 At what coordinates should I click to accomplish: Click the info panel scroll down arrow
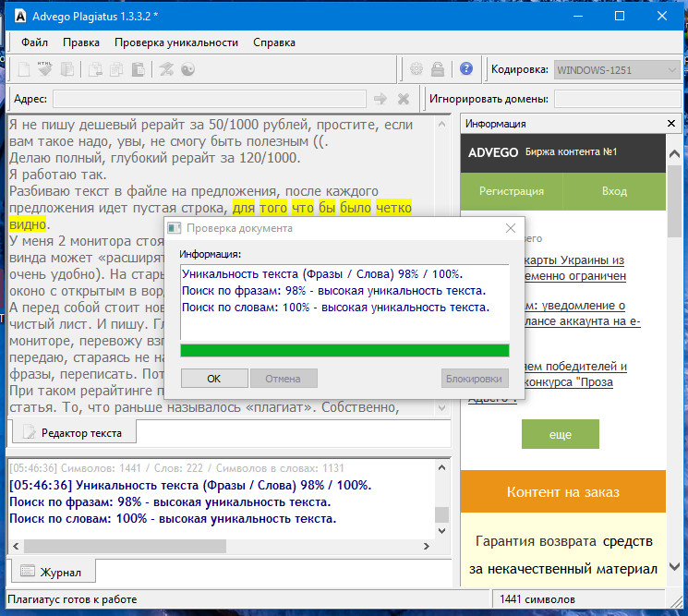(x=674, y=566)
